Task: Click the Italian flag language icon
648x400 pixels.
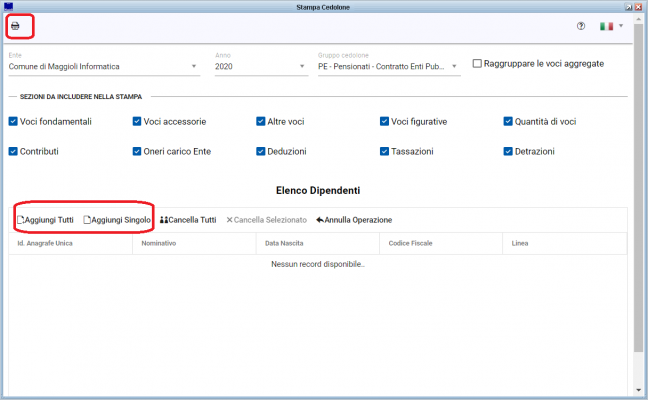Action: tap(606, 26)
